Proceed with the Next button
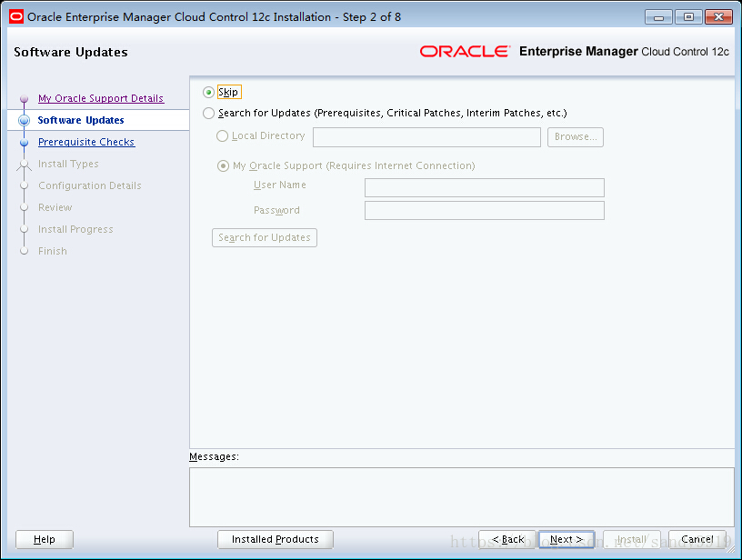Image resolution: width=742 pixels, height=560 pixels. 567,539
